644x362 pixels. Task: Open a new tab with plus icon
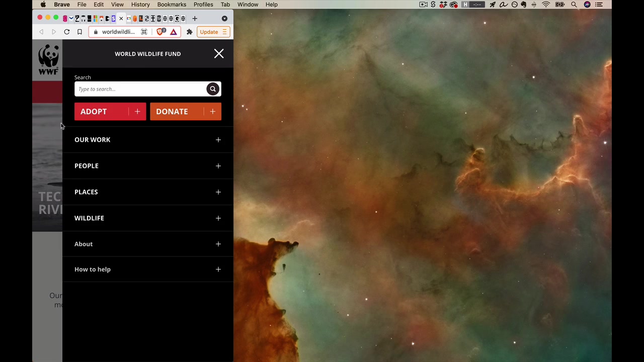(x=194, y=19)
